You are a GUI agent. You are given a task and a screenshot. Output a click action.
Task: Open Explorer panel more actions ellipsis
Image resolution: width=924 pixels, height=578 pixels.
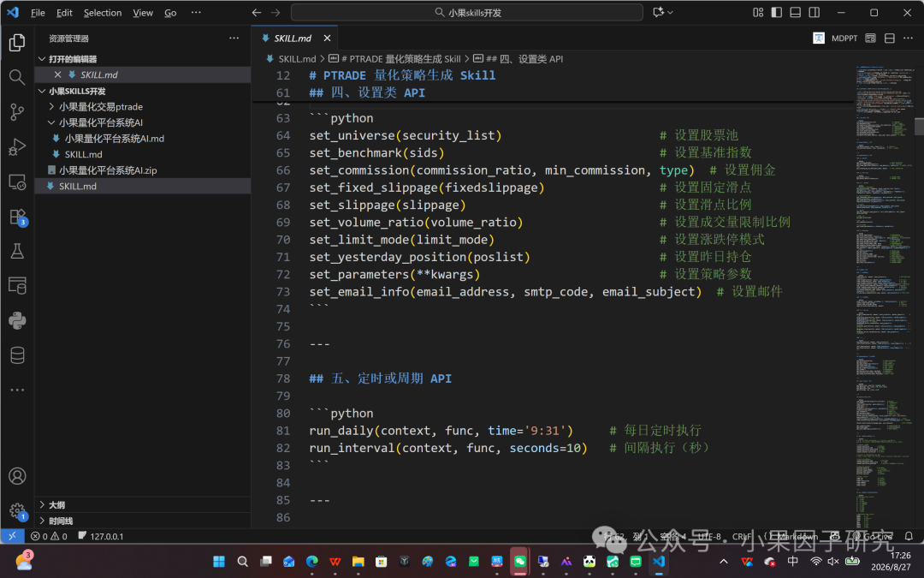point(234,38)
